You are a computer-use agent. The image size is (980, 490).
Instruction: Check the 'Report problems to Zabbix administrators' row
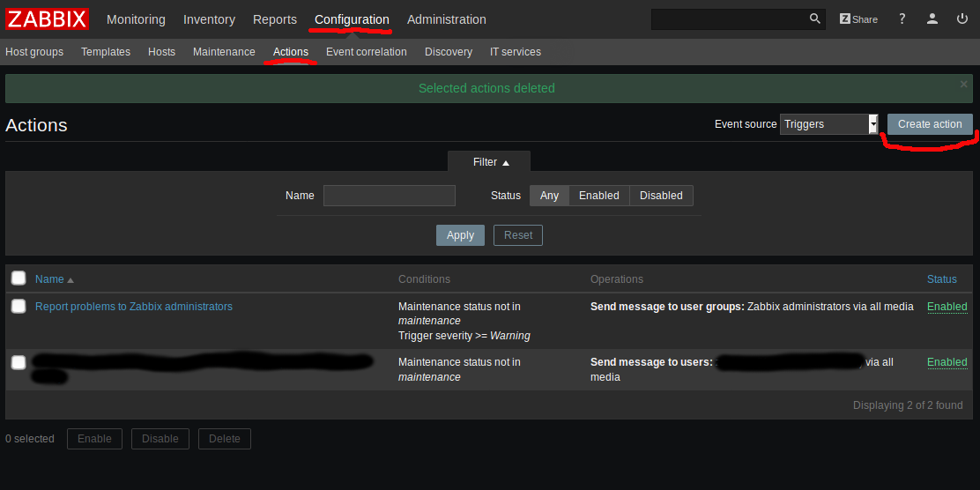click(19, 307)
